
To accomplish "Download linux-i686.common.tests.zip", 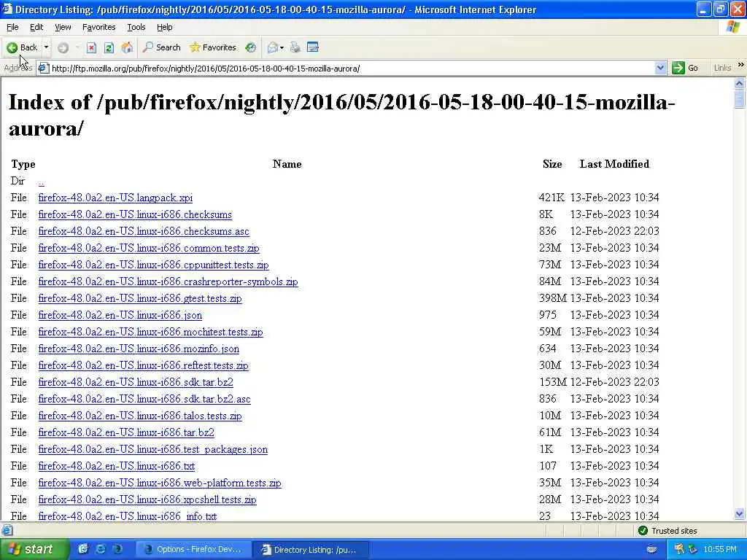I will tap(149, 248).
